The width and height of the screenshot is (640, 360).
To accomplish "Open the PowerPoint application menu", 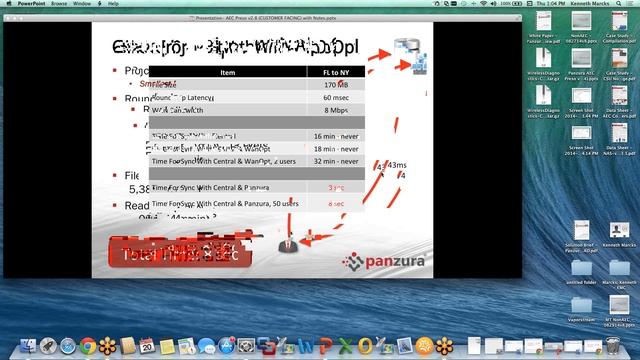I will coord(31,3).
